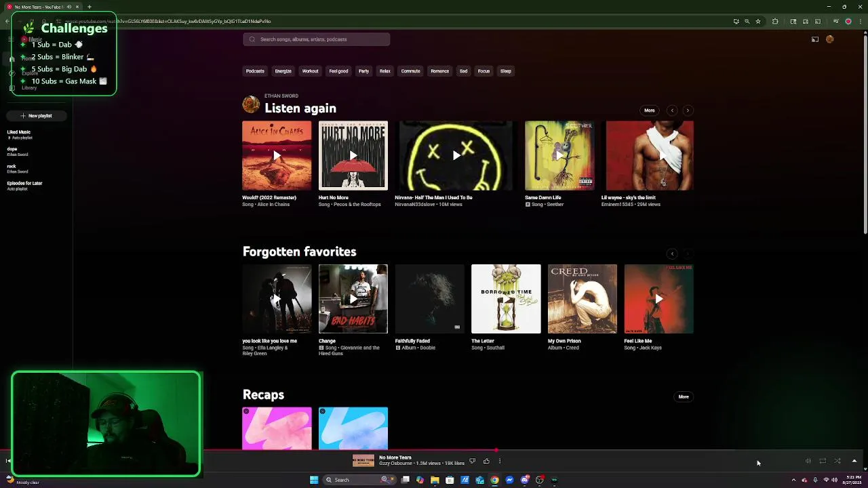
Task: Open Creed My Own Prison album
Action: point(583,299)
